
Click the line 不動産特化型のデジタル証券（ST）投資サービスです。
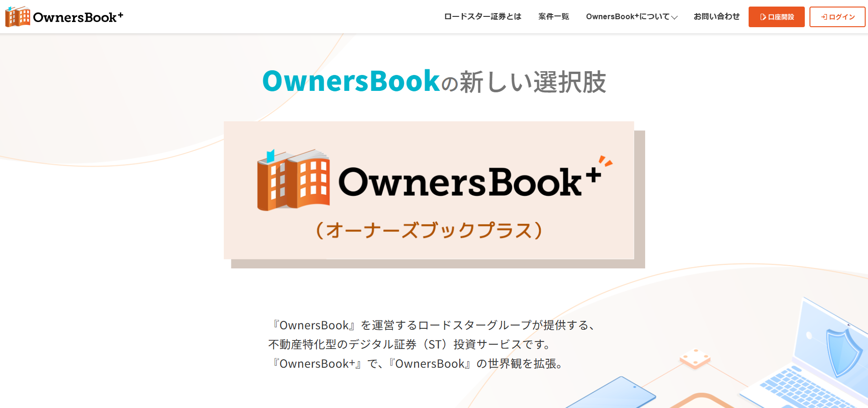pyautogui.click(x=411, y=344)
